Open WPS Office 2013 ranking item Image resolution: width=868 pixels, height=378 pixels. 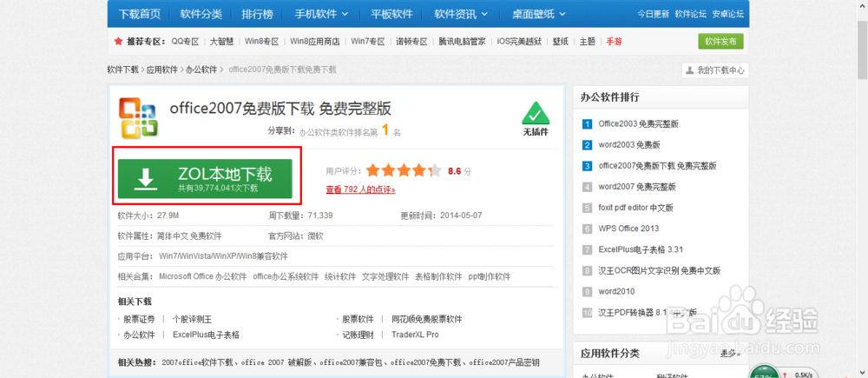[x=628, y=229]
